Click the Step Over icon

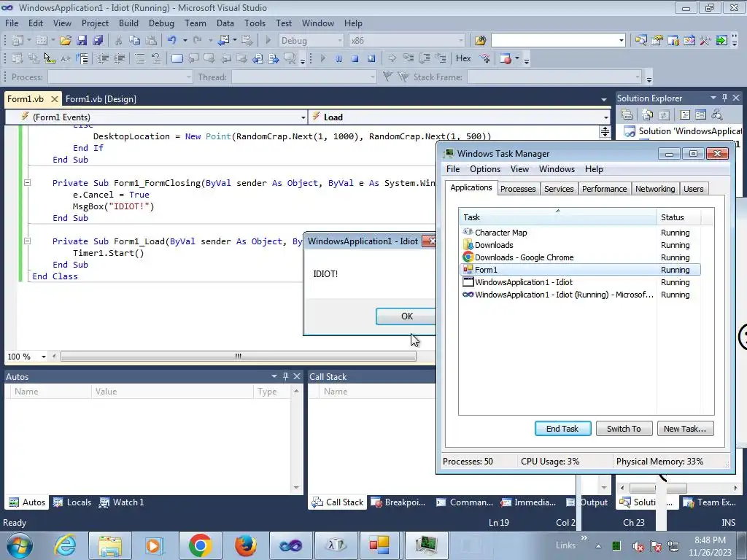425,58
